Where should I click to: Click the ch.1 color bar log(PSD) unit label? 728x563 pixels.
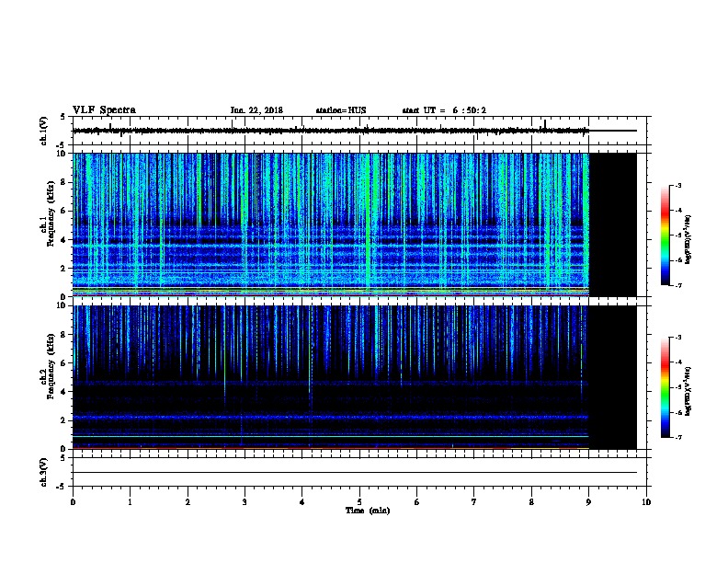click(x=688, y=239)
